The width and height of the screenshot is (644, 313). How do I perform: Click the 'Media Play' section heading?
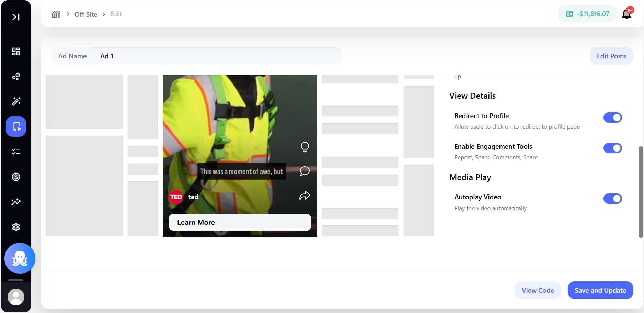click(470, 177)
